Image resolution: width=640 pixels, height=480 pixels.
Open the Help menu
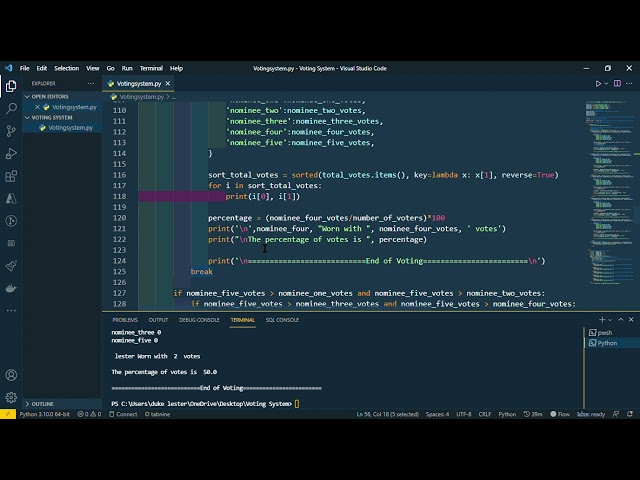click(x=176, y=68)
